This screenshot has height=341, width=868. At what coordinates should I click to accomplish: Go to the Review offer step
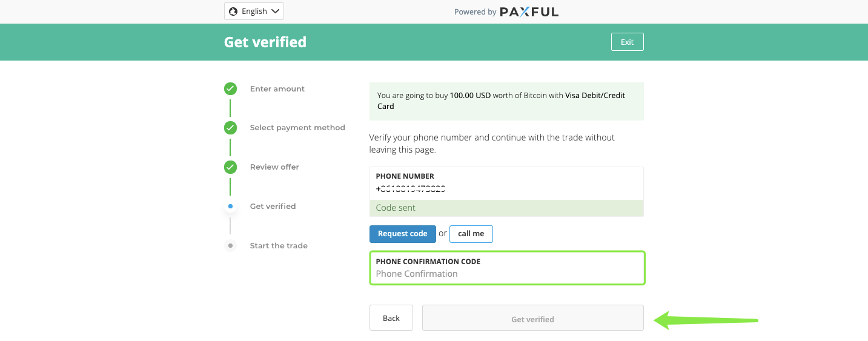point(274,167)
